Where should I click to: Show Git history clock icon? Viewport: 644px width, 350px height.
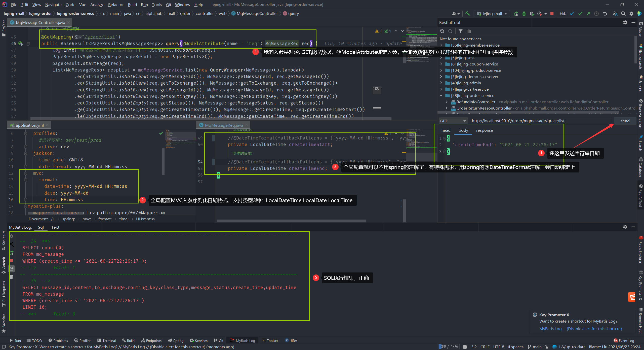596,14
